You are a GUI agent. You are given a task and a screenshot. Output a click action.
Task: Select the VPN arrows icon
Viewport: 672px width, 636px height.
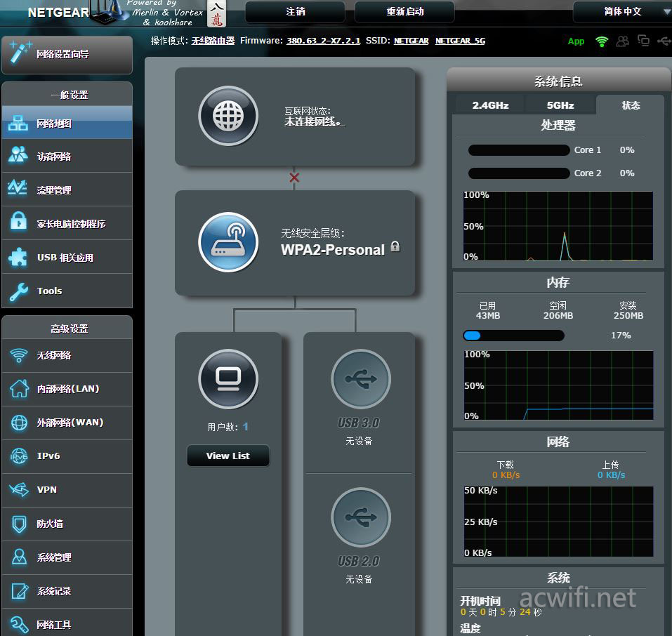pyautogui.click(x=19, y=489)
